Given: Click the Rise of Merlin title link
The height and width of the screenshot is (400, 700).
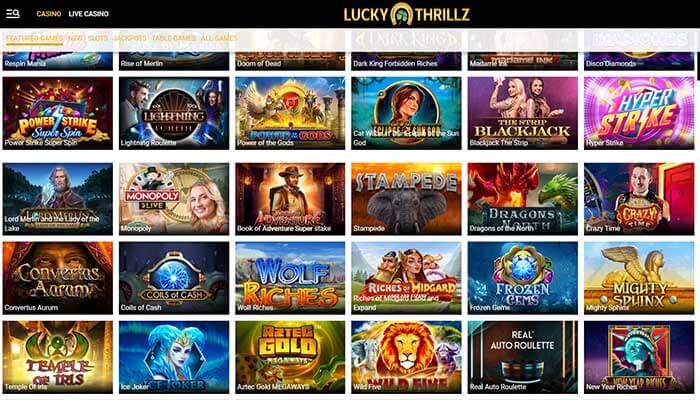Looking at the screenshot, I should [142, 63].
